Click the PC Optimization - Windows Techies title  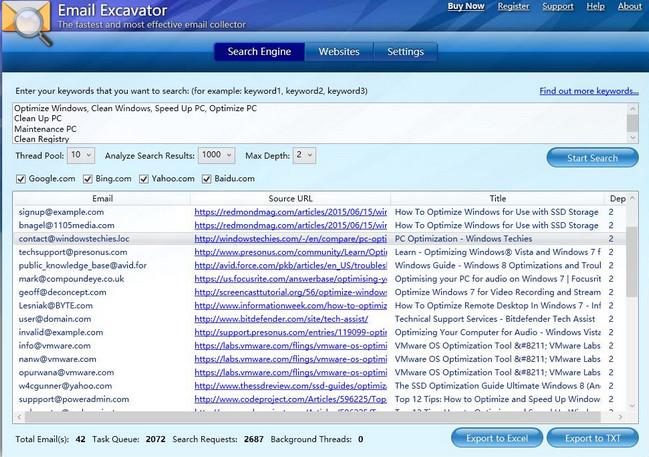[464, 239]
